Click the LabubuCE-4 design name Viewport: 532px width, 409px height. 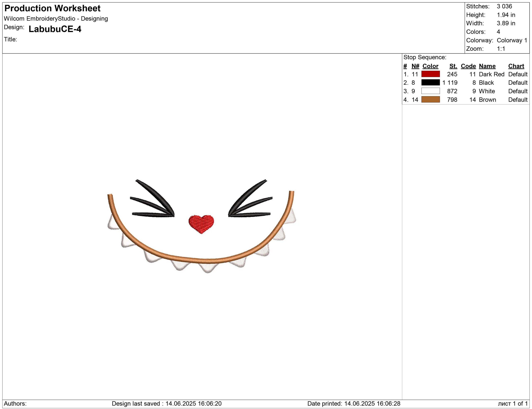pos(55,29)
